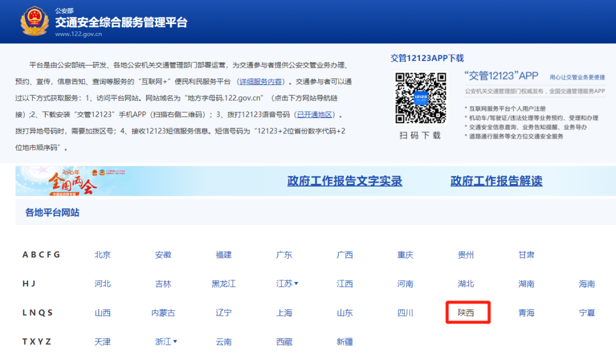Click the 交管12123 APP QR code

421,97
